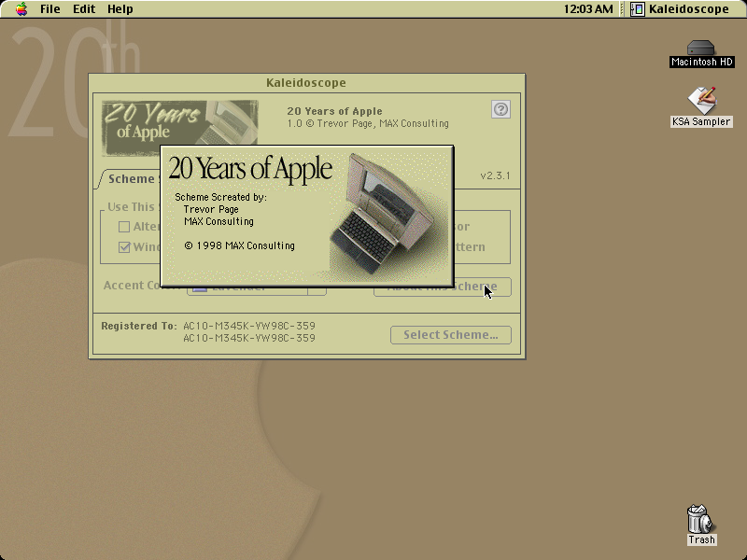Click the Trevor Page credit line in splash
The image size is (747, 560).
pyautogui.click(x=211, y=209)
